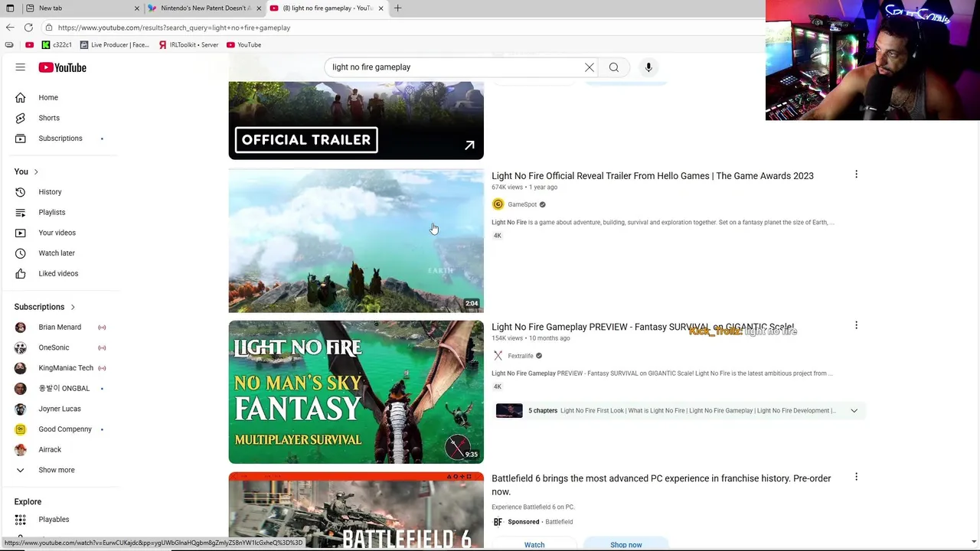The width and height of the screenshot is (980, 551).
Task: Click Fextralife channel avatar
Action: coord(498,356)
